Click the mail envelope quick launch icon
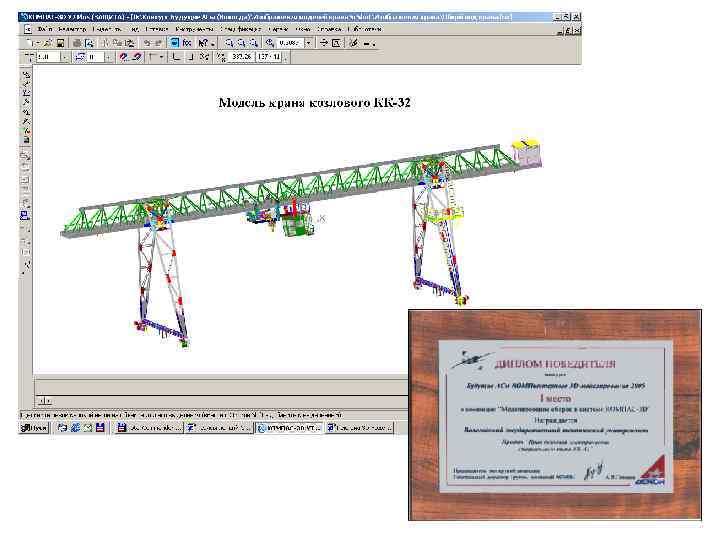This screenshot has width=720, height=540. point(88,428)
